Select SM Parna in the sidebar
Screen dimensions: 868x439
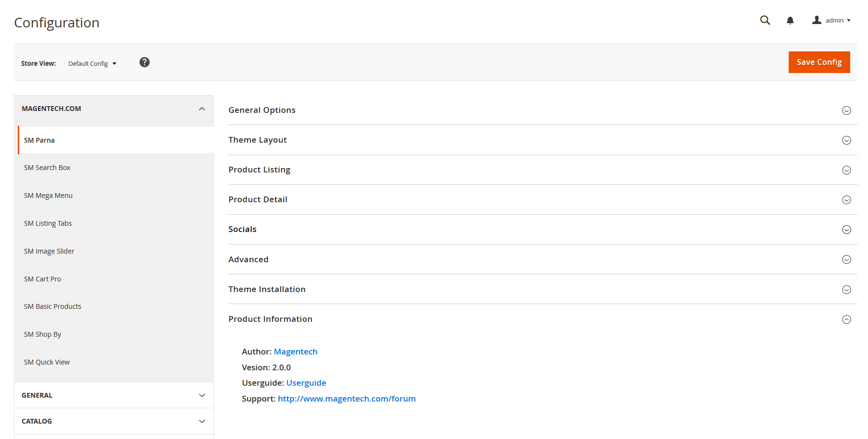116,140
